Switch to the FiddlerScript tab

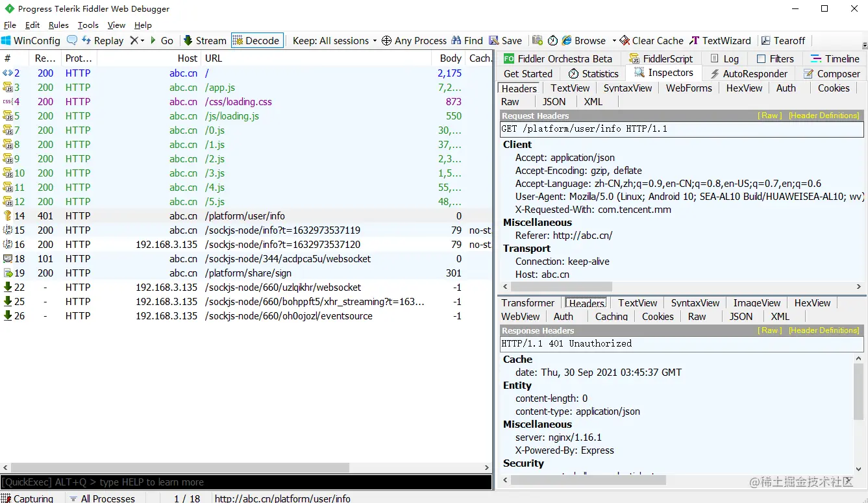pyautogui.click(x=662, y=58)
